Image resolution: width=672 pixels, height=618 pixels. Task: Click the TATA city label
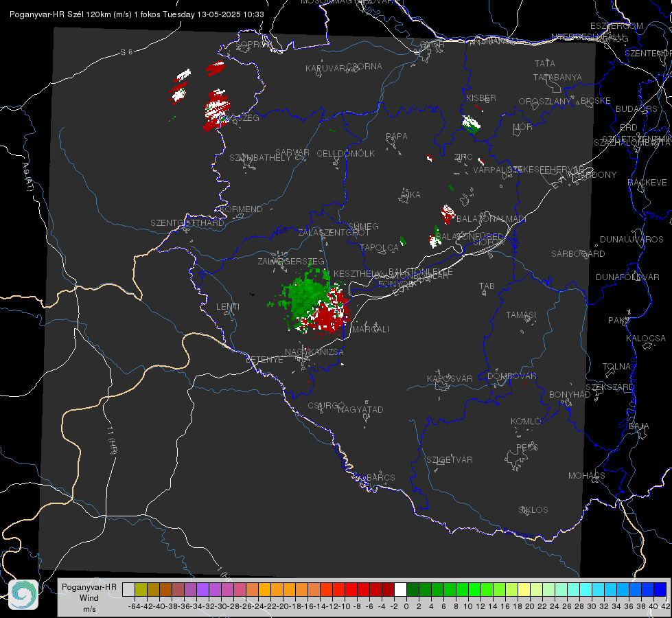[x=545, y=63]
